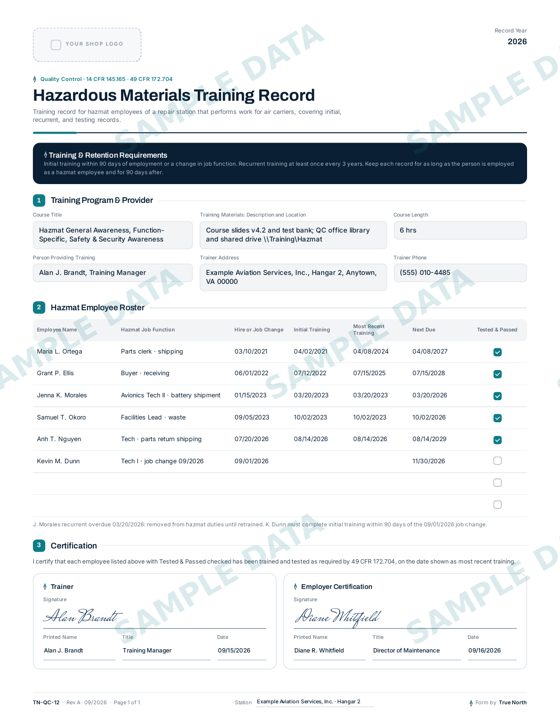Click the numbered badge 1 beside Training Program
The height and width of the screenshot is (725, 560).
[x=39, y=200]
